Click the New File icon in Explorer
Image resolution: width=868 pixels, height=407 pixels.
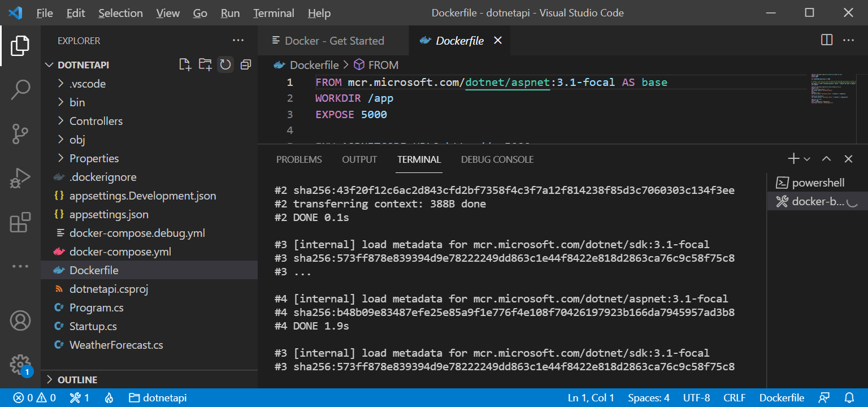pos(185,64)
